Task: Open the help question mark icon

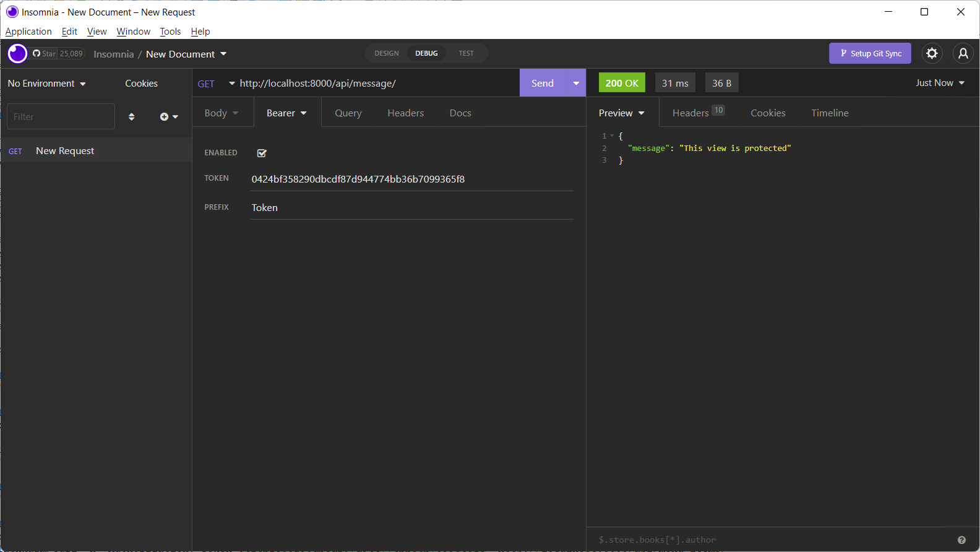Action: (961, 540)
